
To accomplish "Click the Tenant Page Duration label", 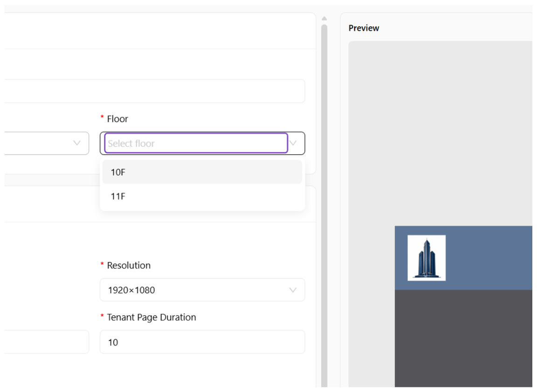I will point(151,317).
